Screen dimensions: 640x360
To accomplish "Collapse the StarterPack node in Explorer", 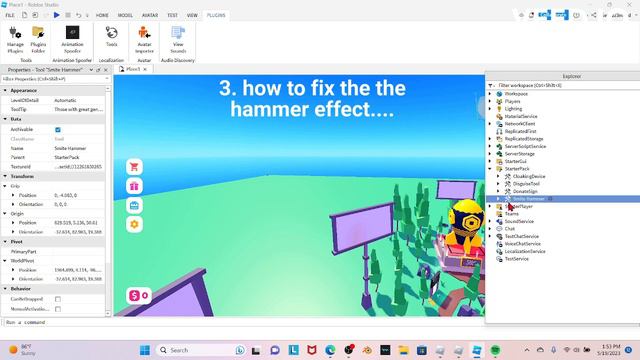I will [490, 169].
